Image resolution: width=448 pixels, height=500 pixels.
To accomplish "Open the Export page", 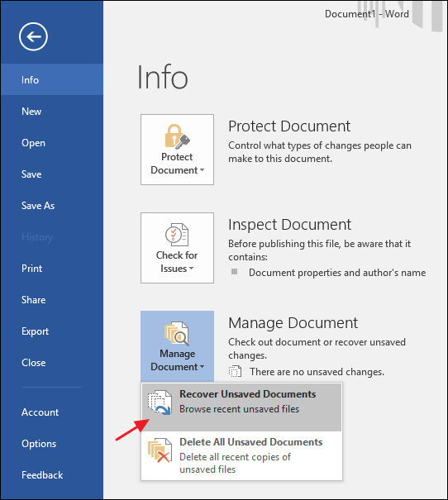I will click(52, 331).
